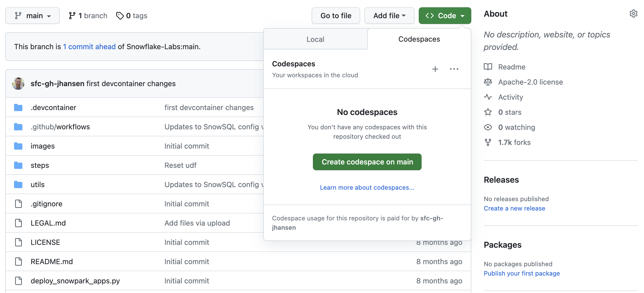Click the Activity pulse icon
This screenshot has height=293, width=644.
[489, 97]
